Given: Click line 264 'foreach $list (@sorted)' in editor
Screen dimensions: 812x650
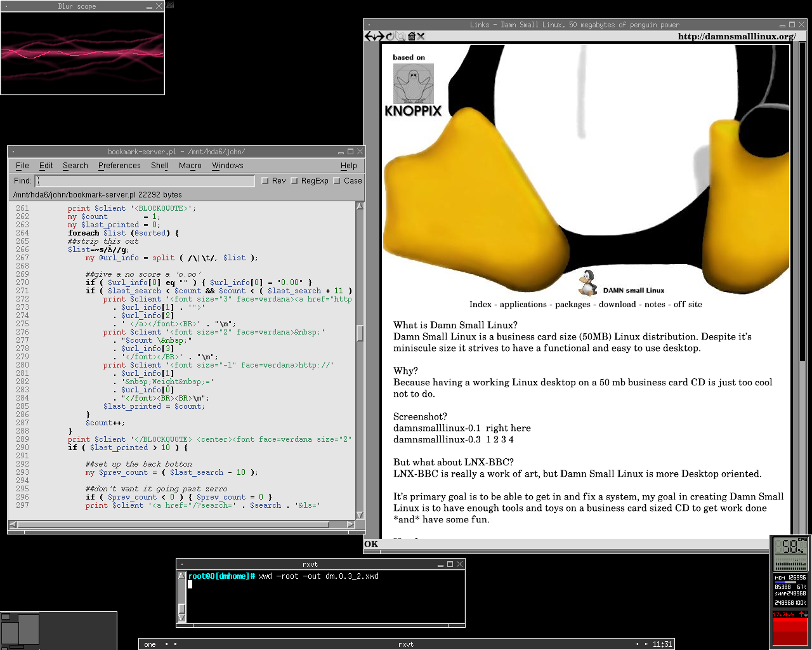Looking at the screenshot, I should pos(123,233).
